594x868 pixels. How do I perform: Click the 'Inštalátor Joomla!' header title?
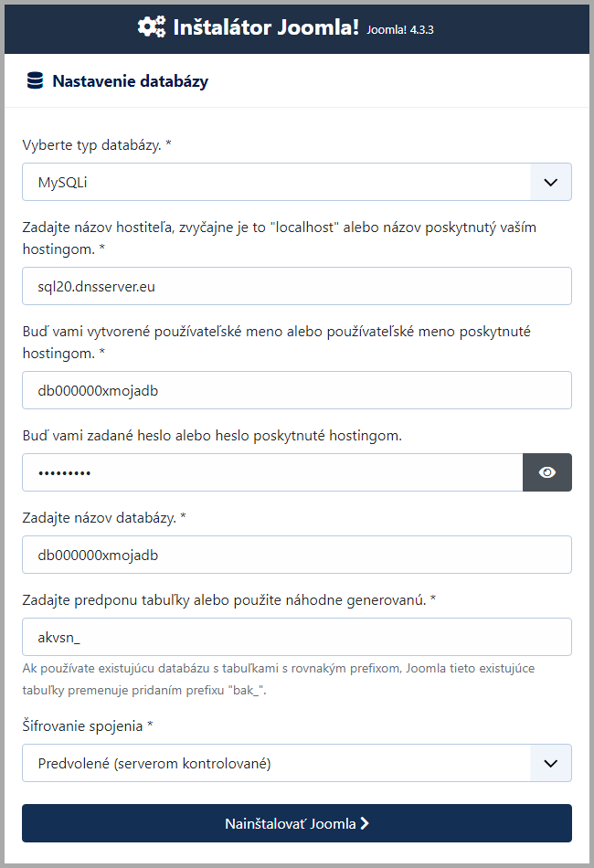(x=263, y=27)
